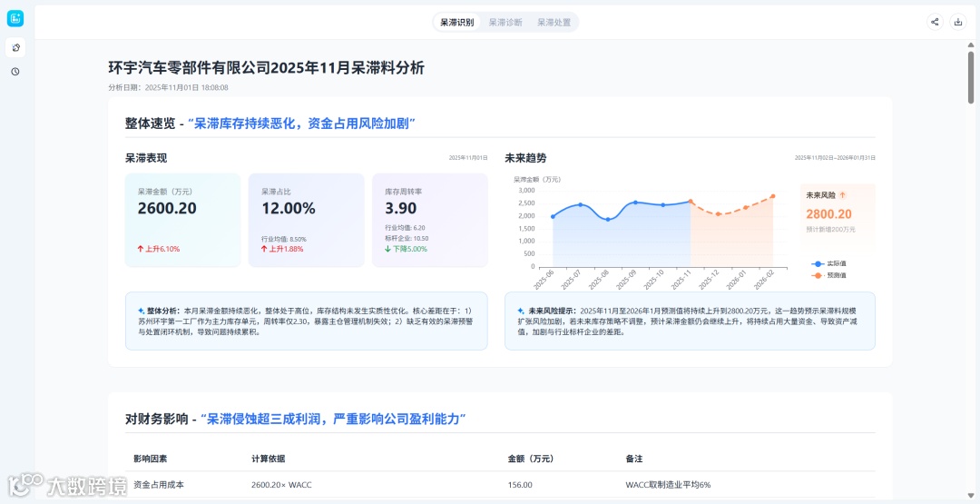Open the AI analysis sidebar icon
980x504 pixels.
[x=15, y=47]
